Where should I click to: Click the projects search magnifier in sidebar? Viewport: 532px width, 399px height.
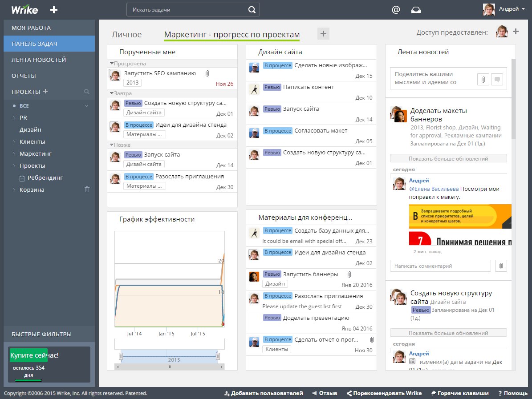point(86,92)
